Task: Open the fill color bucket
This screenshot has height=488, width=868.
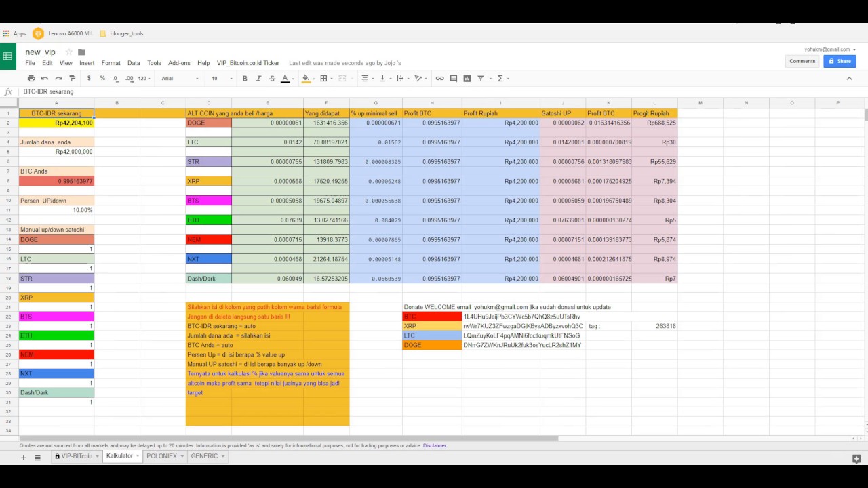Action: coord(307,79)
